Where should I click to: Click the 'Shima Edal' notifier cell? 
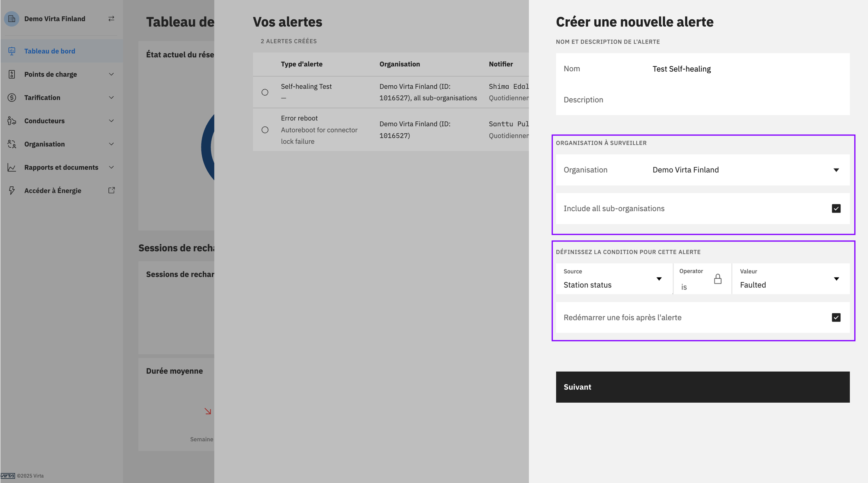[509, 87]
